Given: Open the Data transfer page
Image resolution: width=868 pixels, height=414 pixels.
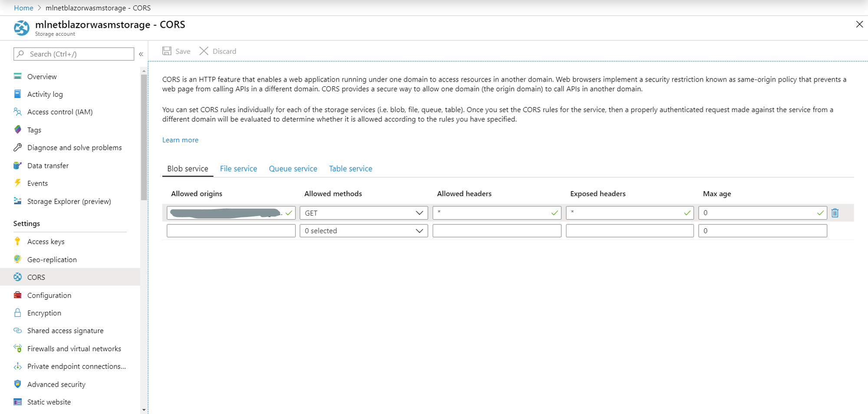Looking at the screenshot, I should [48, 165].
